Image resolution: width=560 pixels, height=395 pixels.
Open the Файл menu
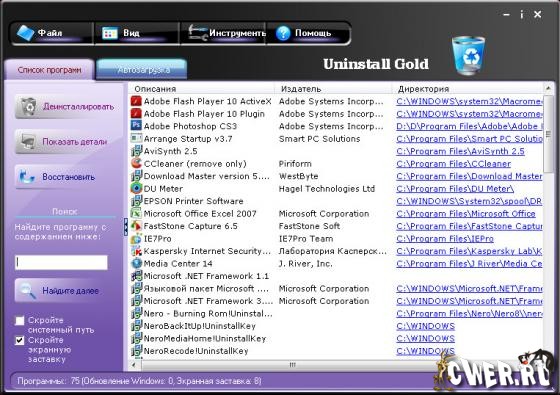pos(52,33)
